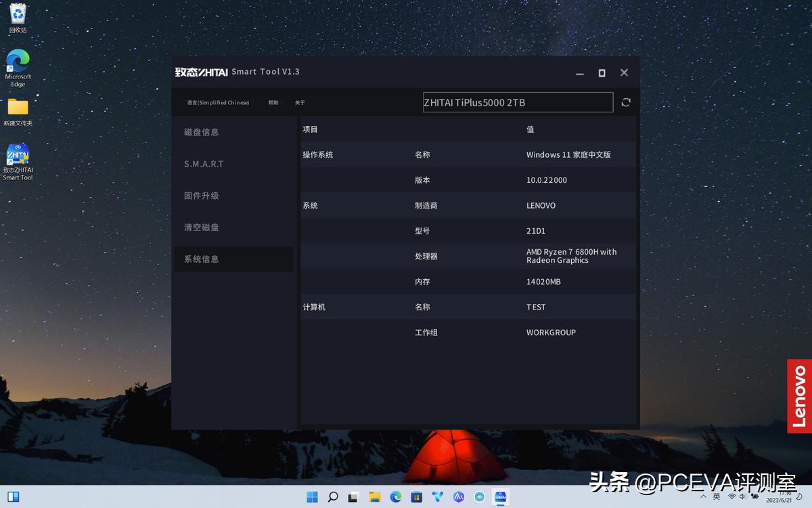Open the Windows Start menu
The height and width of the screenshot is (508, 812).
click(312, 496)
